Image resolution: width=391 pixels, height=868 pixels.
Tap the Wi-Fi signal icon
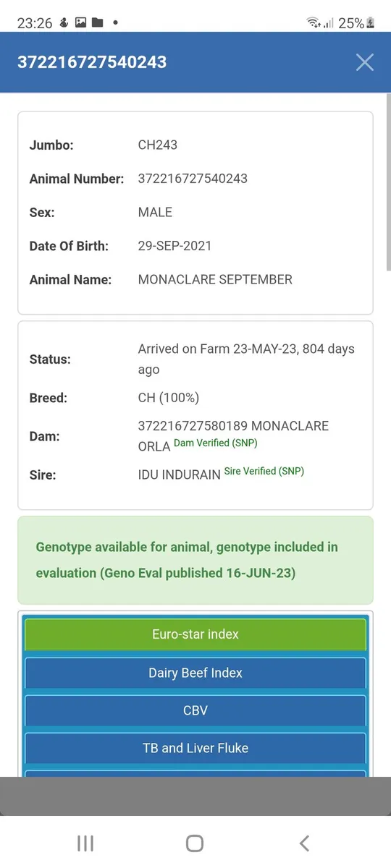[314, 23]
